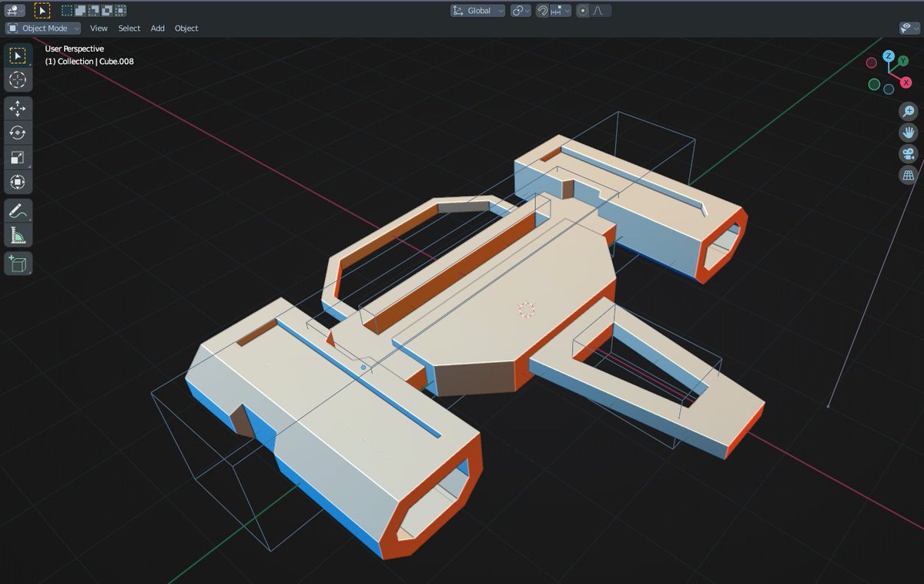The height and width of the screenshot is (584, 924).
Task: Open the Add menu
Action: click(158, 29)
